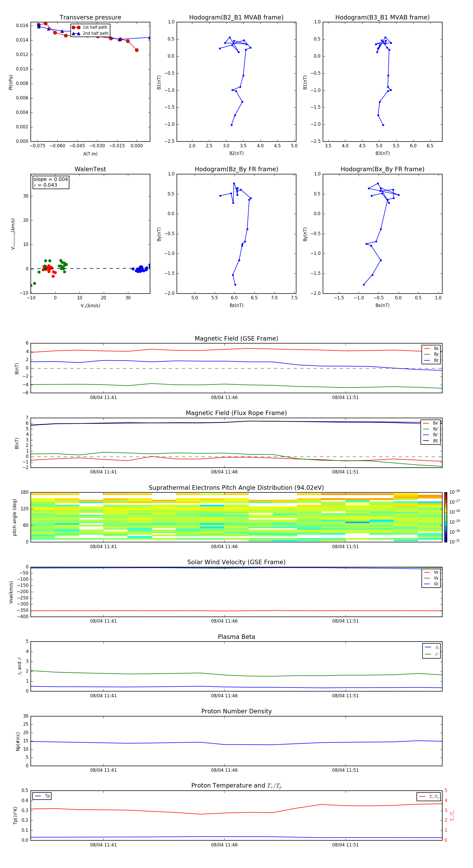Select the "Vz" velocity legend entry

point(431,584)
